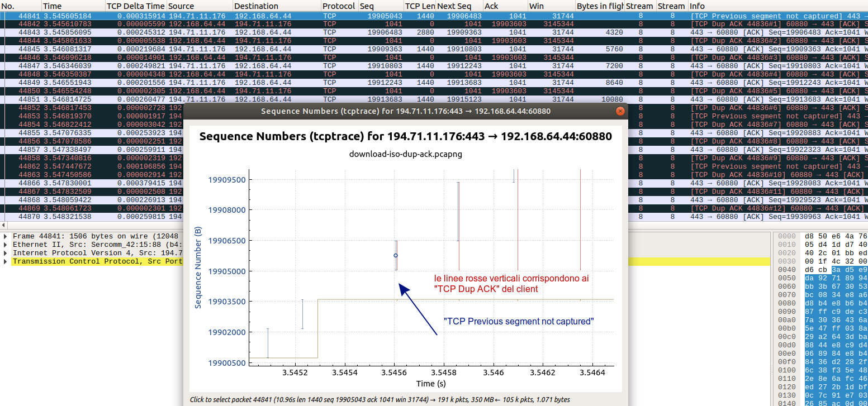Click the TCP Delta Time column header
This screenshot has width=868, height=406.
(x=136, y=6)
